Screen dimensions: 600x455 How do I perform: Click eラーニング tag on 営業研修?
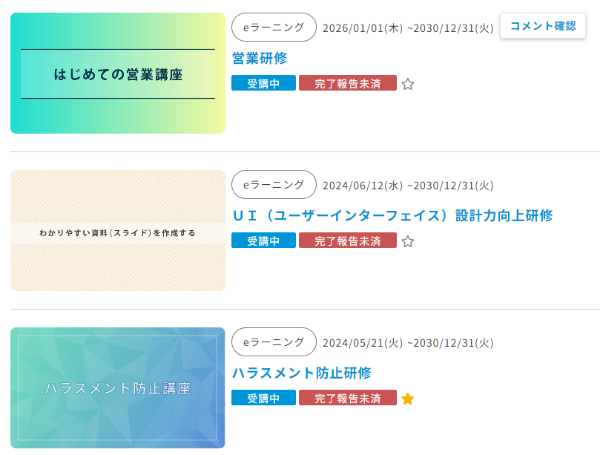pos(273,28)
